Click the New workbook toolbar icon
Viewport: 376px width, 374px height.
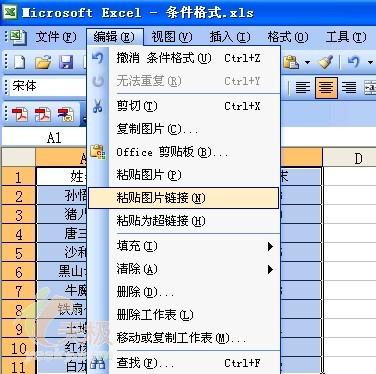tap(19, 62)
